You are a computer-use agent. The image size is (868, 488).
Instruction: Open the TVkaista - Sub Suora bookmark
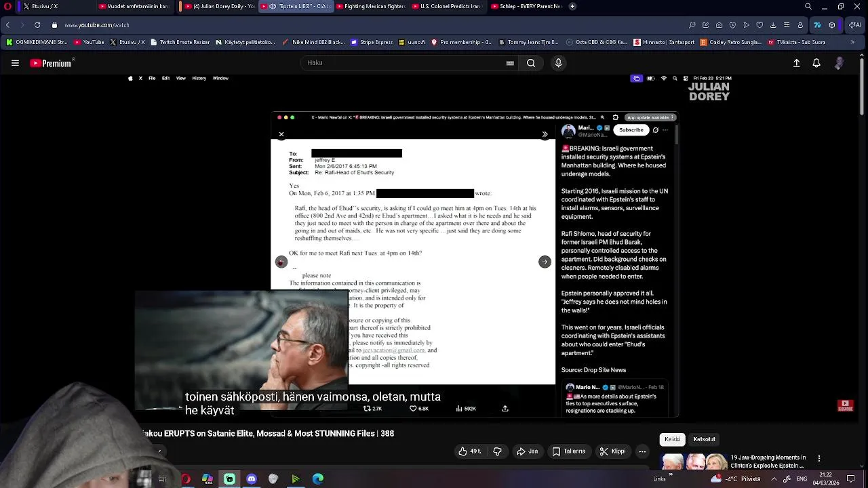pos(797,42)
